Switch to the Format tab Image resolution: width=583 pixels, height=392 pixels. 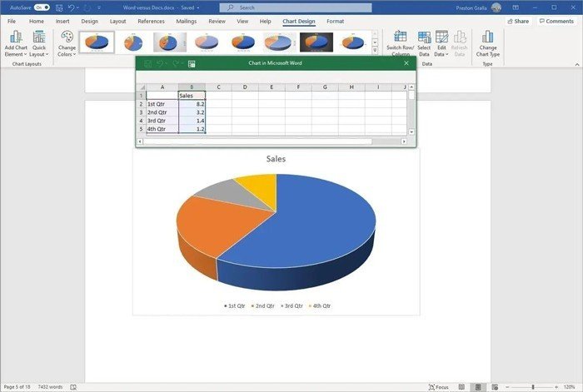pyautogui.click(x=335, y=21)
